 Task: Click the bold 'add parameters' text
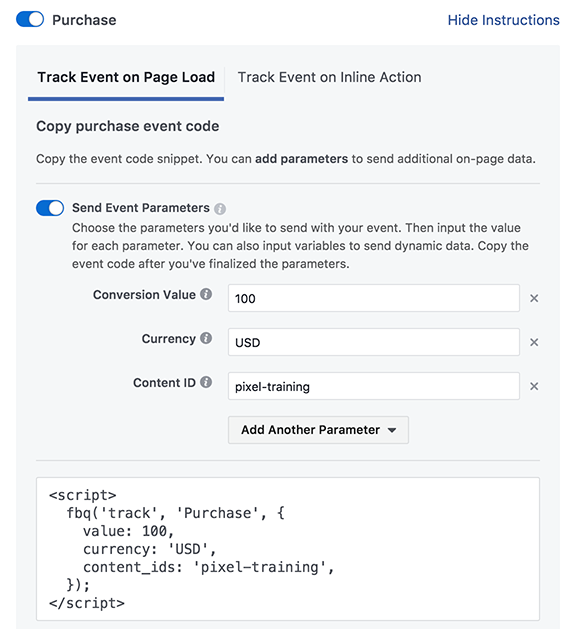coord(301,159)
